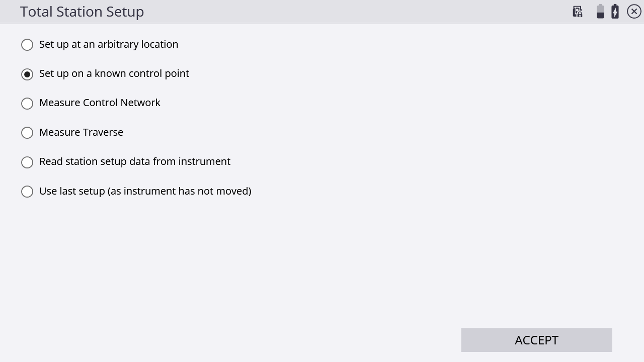Click the "Set up on a known control point" text
The width and height of the screenshot is (644, 362).
coord(114,73)
